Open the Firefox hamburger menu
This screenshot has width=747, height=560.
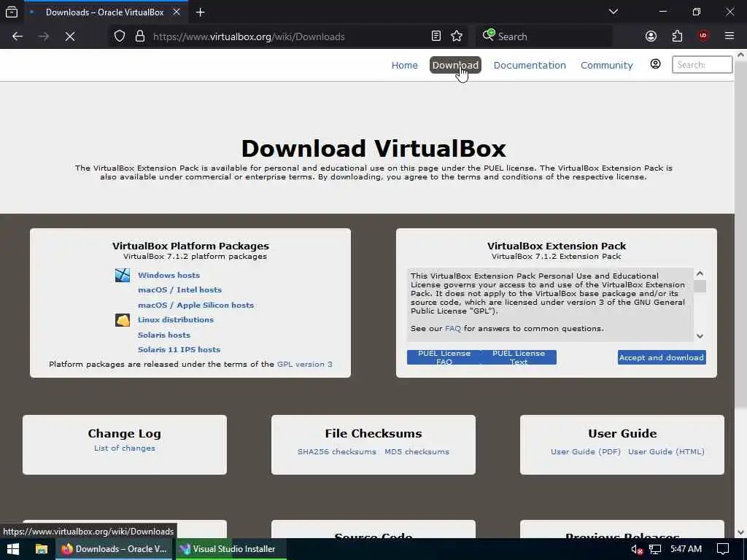coord(729,36)
